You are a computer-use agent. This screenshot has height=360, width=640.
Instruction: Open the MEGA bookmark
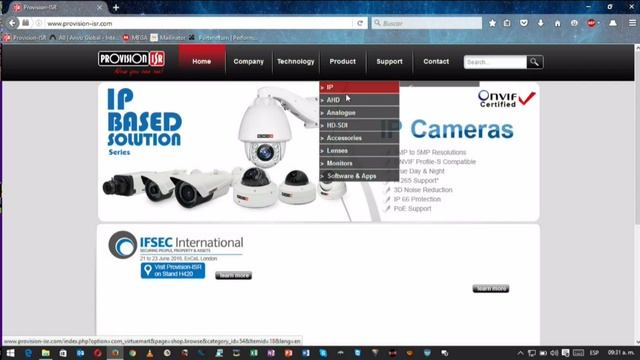135,38
